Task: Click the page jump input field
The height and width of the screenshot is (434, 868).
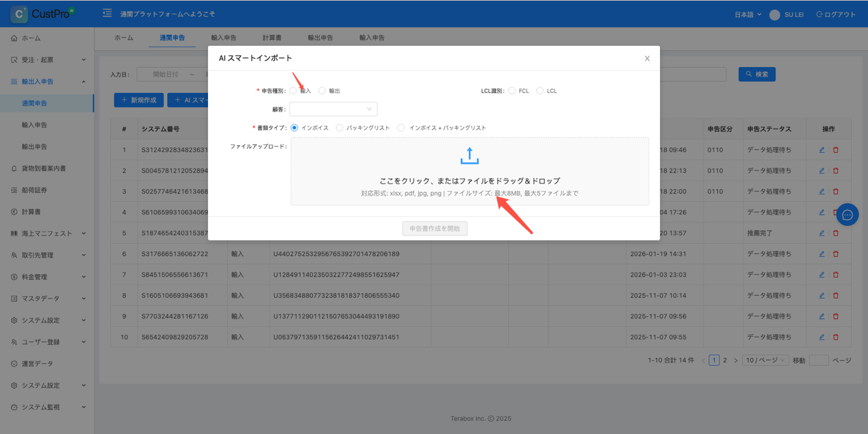Action: pyautogui.click(x=819, y=360)
